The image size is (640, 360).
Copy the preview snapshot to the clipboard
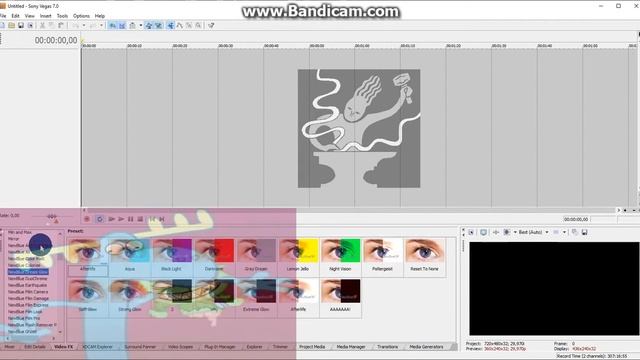[575, 232]
